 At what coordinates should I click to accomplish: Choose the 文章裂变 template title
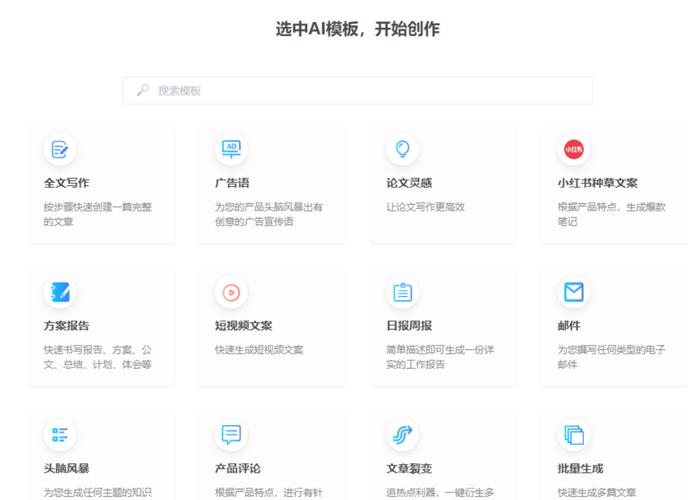(409, 468)
